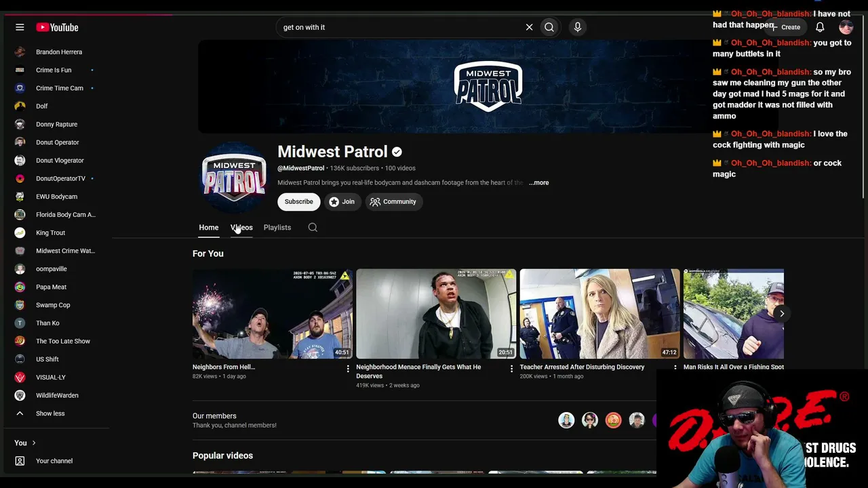Viewport: 868px width, 488px height.
Task: Open the first channel member avatar
Action: (566, 420)
